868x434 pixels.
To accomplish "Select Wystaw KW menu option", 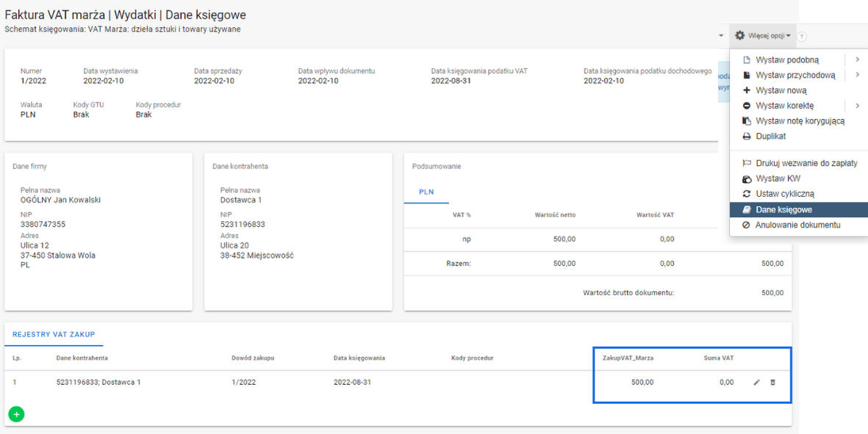I will (778, 178).
